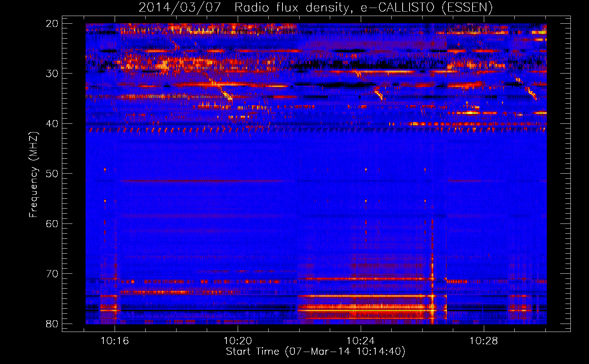Click the 10:20 time tick label
Screen dimensions: 589x364
click(x=238, y=341)
